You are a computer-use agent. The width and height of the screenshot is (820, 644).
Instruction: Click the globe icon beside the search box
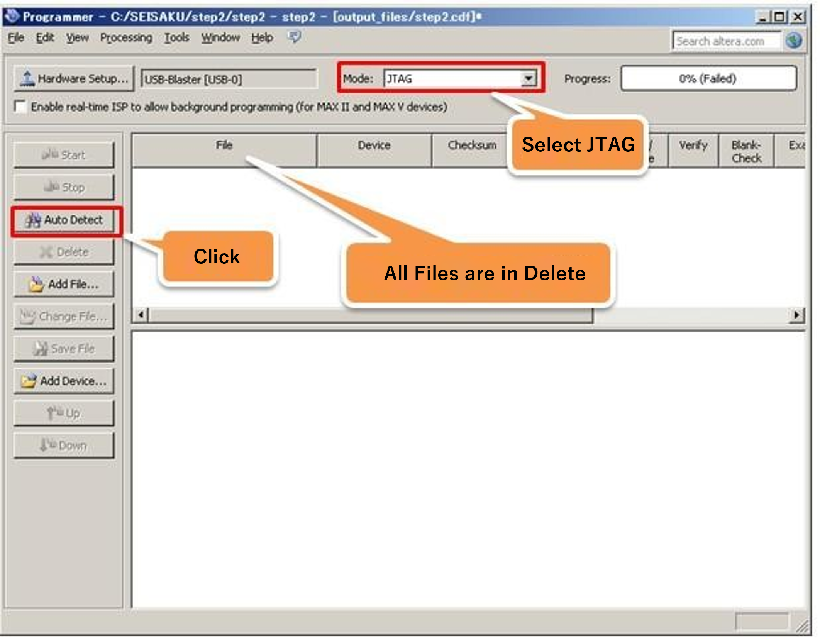click(x=794, y=40)
